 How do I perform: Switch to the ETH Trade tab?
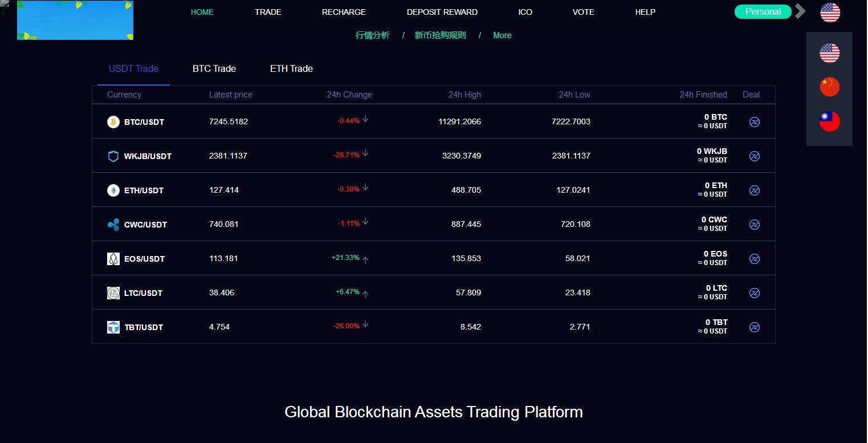291,68
